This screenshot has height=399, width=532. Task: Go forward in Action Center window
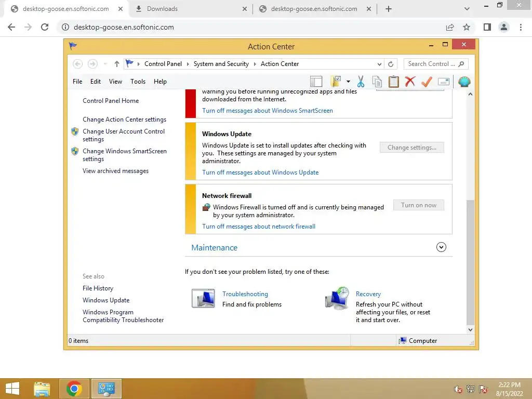pyautogui.click(x=92, y=64)
